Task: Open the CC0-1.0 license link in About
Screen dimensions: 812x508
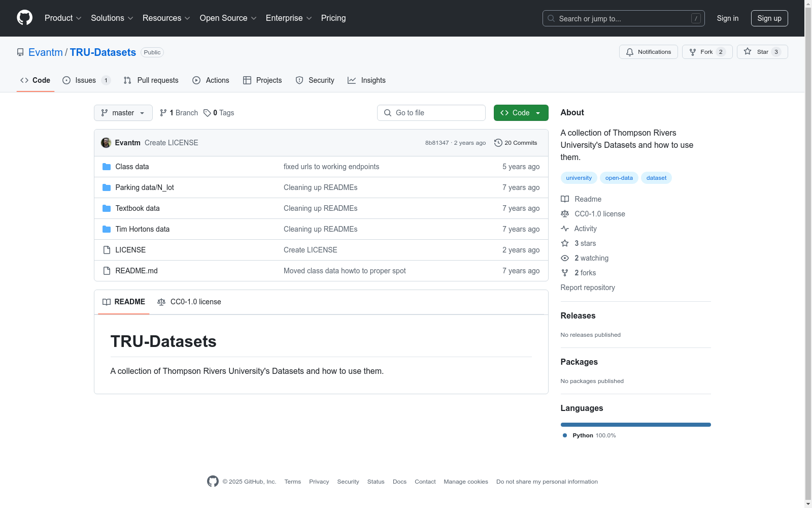Action: (593, 214)
